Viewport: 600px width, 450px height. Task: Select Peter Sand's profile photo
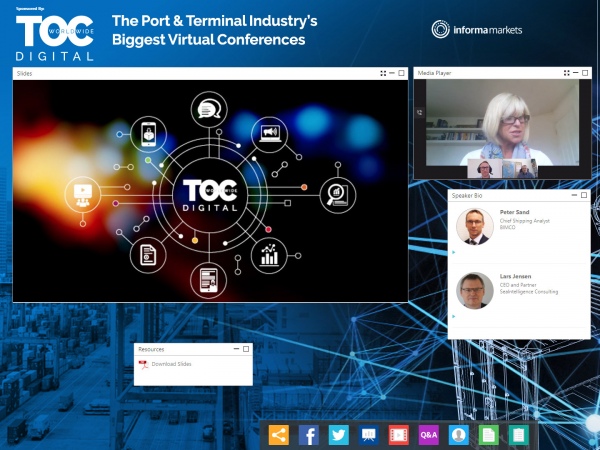475,228
